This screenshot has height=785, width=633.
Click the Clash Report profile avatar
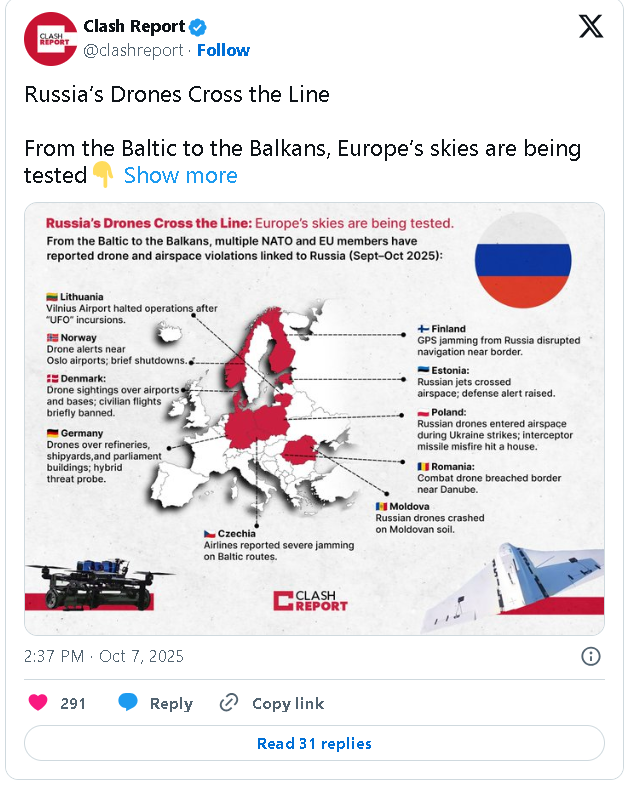tap(50, 39)
